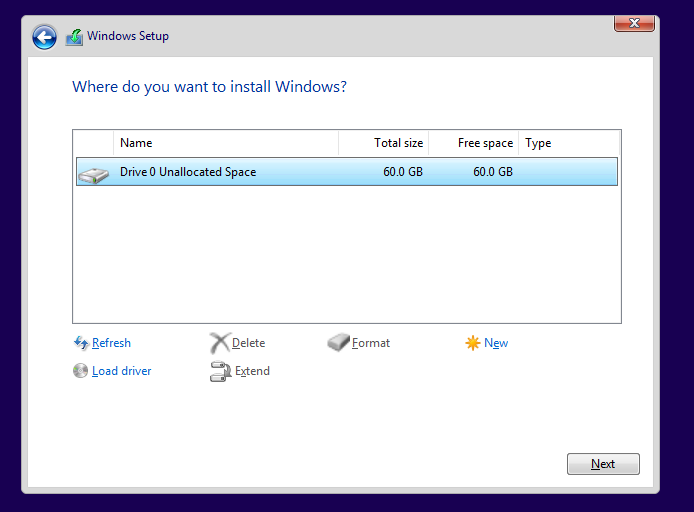Sort by the Type column header
This screenshot has height=512, width=694.
click(569, 143)
